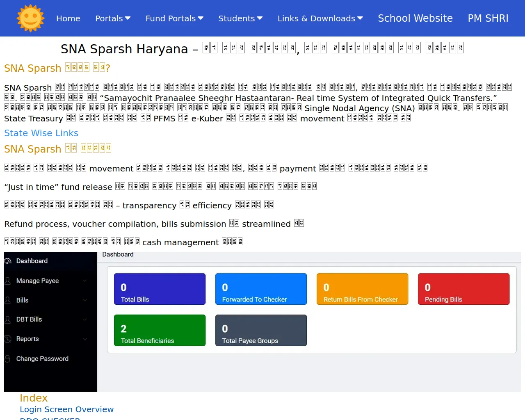The width and height of the screenshot is (525, 420).
Task: Click the sun logo icon
Action: (30, 18)
